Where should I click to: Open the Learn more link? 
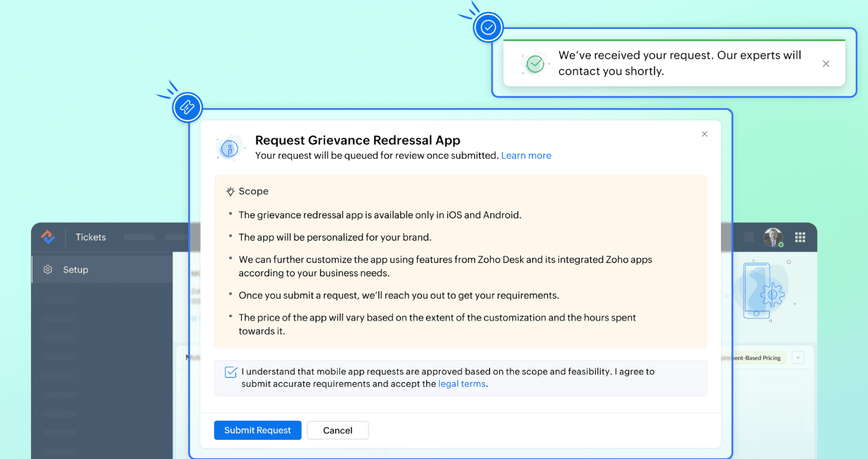tap(526, 155)
